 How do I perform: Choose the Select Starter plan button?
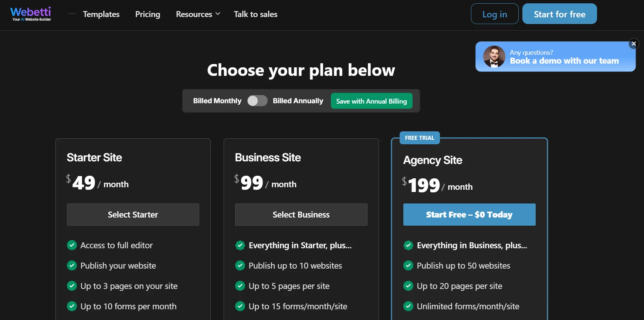click(x=133, y=215)
